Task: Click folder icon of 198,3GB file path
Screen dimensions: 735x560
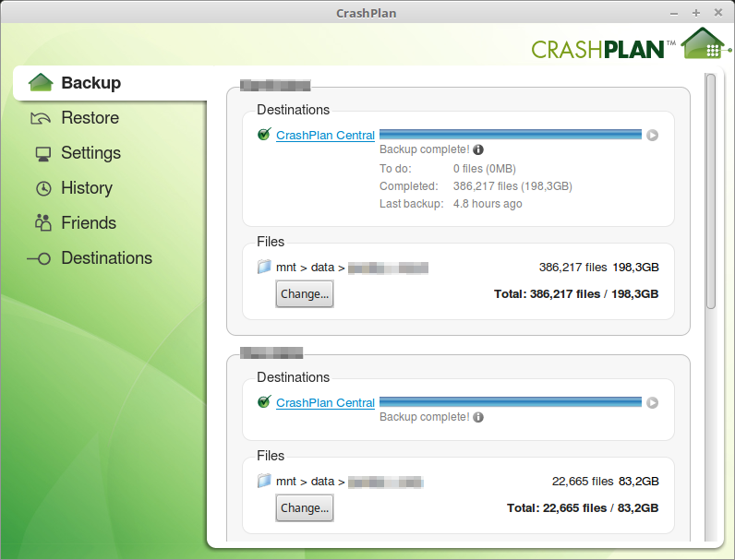Action: pyautogui.click(x=264, y=267)
